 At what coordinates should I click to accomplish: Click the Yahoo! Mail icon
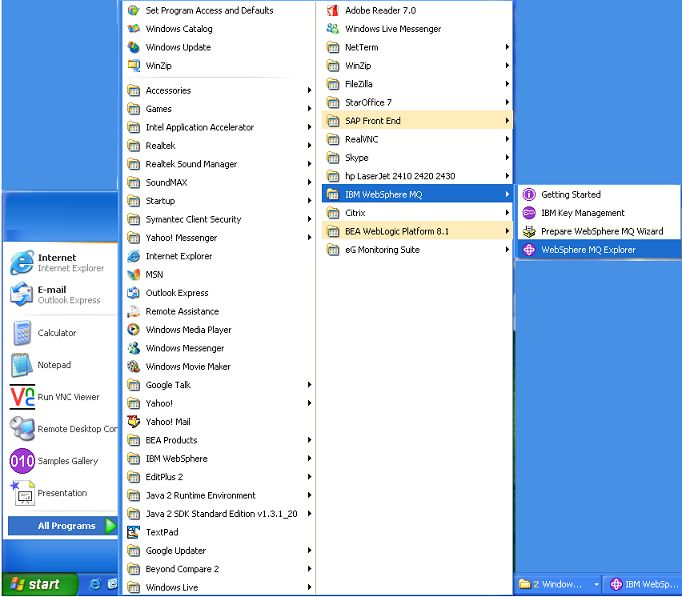[x=134, y=422]
